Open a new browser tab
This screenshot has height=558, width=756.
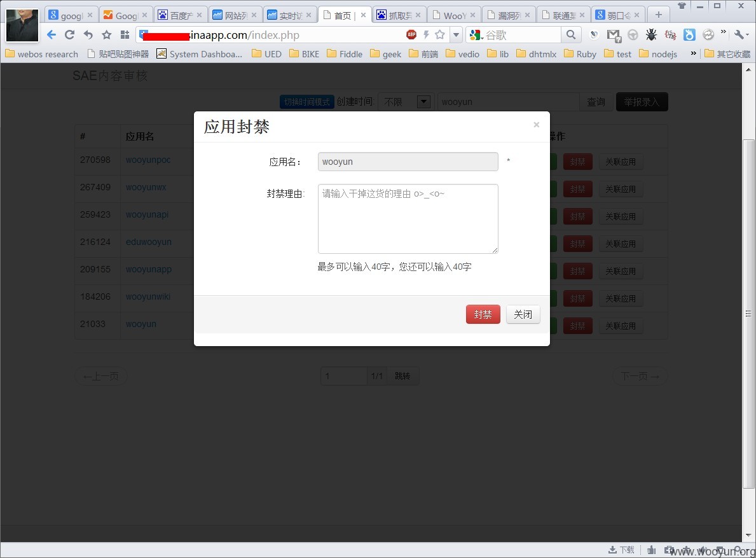click(x=659, y=15)
